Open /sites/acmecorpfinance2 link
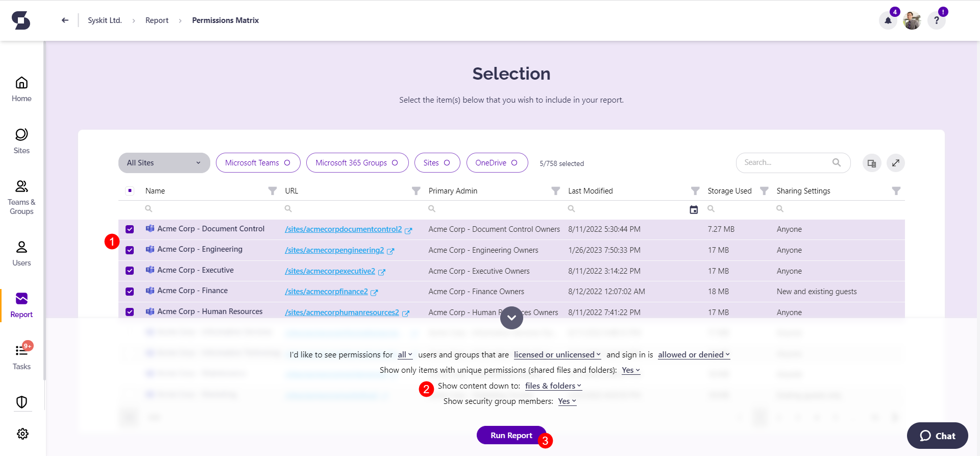This screenshot has height=456, width=980. [326, 292]
